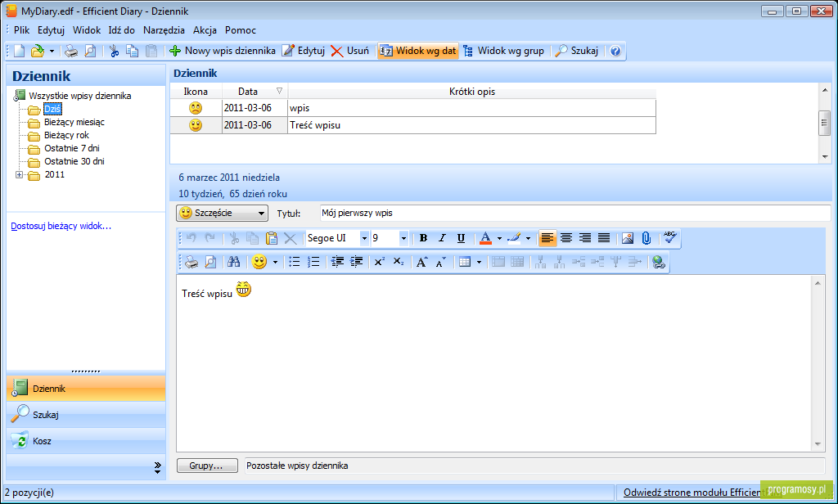Image resolution: width=838 pixels, height=504 pixels.
Task: Open the Widok menu
Action: (87, 30)
